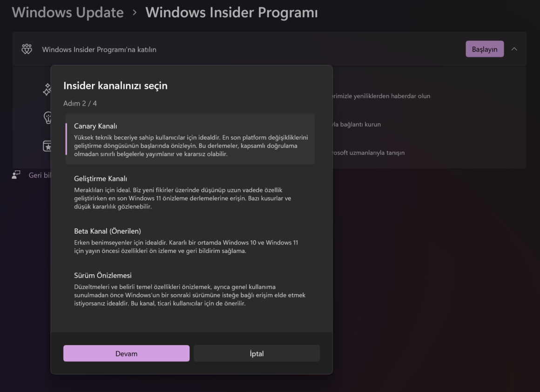Click the Canary description starting 'Yüksek teknik beceriye'
Image resolution: width=540 pixels, height=392 pixels.
pyautogui.click(x=191, y=146)
